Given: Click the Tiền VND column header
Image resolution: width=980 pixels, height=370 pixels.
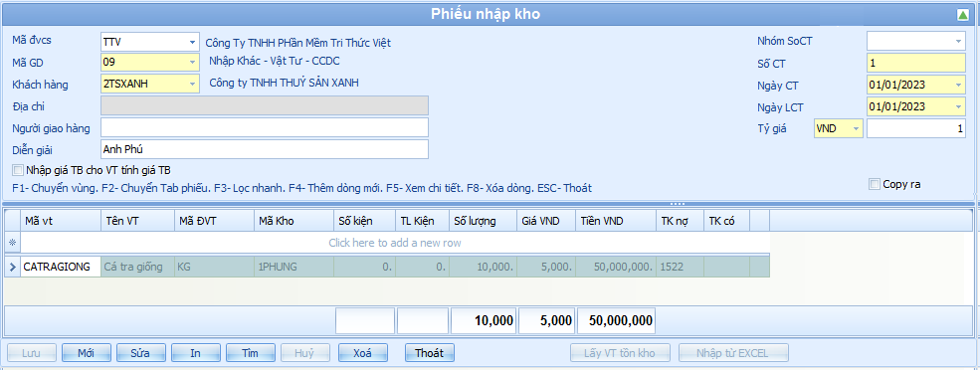Looking at the screenshot, I should click(x=615, y=221).
